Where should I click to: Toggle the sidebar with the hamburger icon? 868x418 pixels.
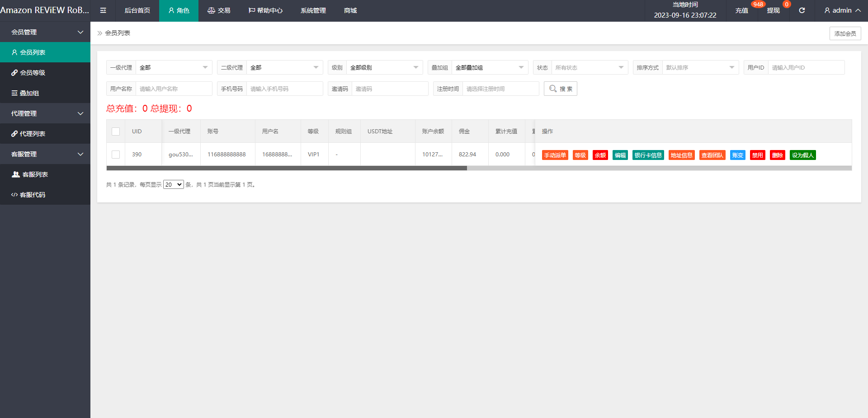coord(103,10)
